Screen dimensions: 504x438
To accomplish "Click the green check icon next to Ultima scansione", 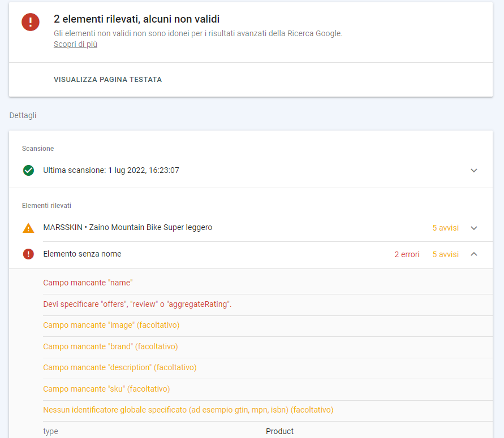I will click(x=29, y=170).
